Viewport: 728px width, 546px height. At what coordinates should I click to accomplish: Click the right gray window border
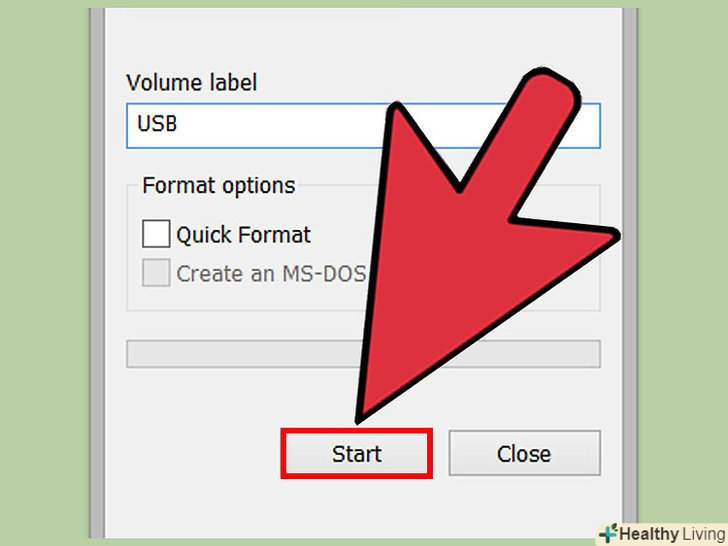coord(630,273)
